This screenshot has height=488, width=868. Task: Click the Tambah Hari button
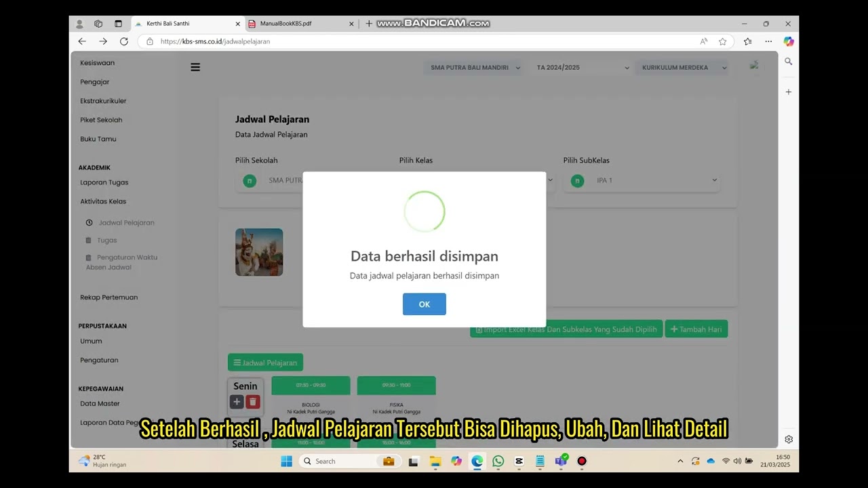[696, 329]
